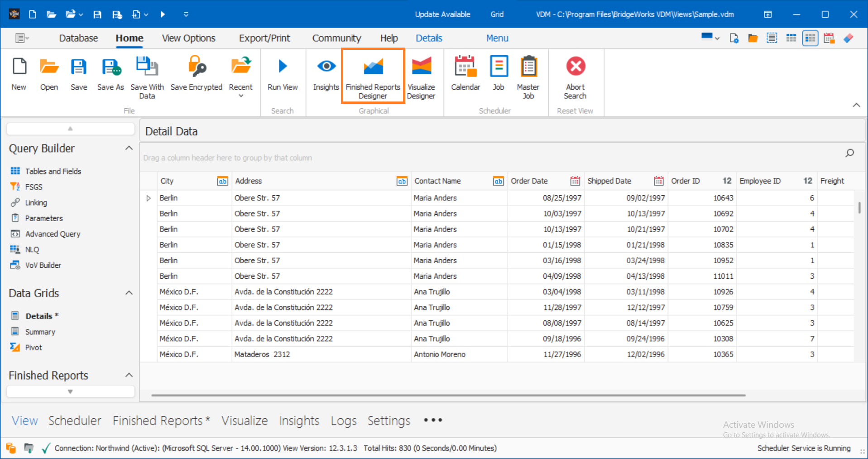Screen dimensions: 868x459
Task: Select the Summary data grid
Action: (40, 331)
